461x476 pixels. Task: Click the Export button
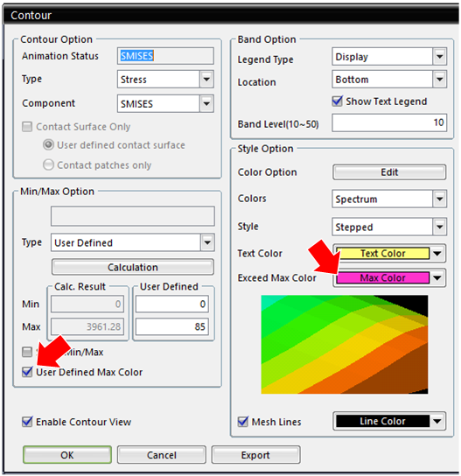click(x=255, y=455)
